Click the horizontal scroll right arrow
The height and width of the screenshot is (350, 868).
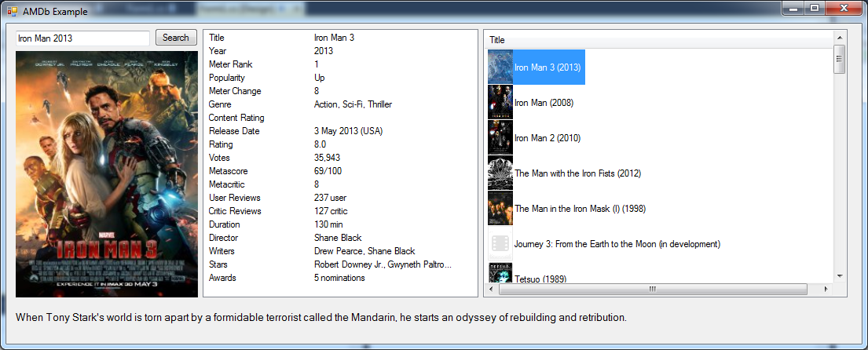pos(826,289)
